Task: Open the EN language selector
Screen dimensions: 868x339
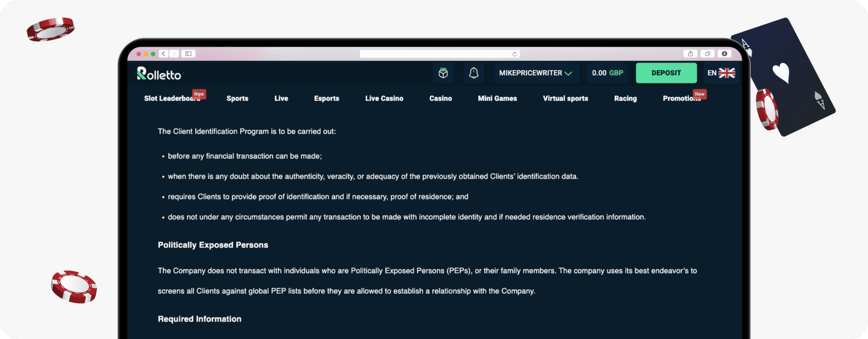Action: point(721,73)
